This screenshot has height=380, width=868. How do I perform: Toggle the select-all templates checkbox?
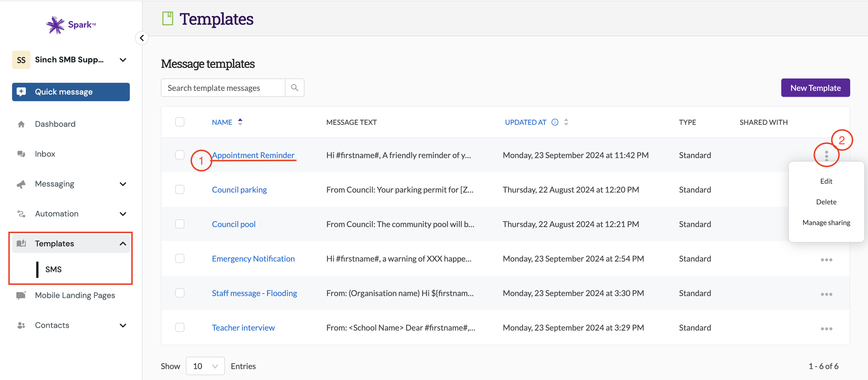[x=180, y=122]
